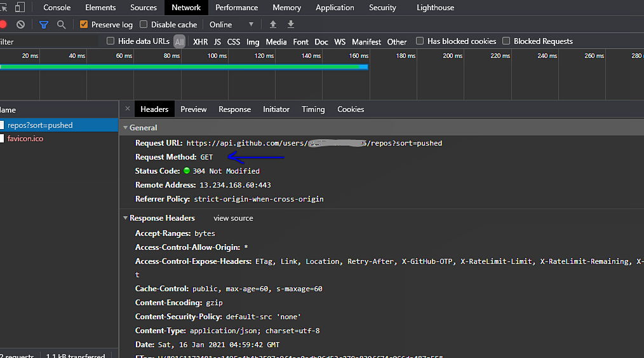Open the Timing tab of the request
The width and height of the screenshot is (644, 358).
(x=312, y=109)
